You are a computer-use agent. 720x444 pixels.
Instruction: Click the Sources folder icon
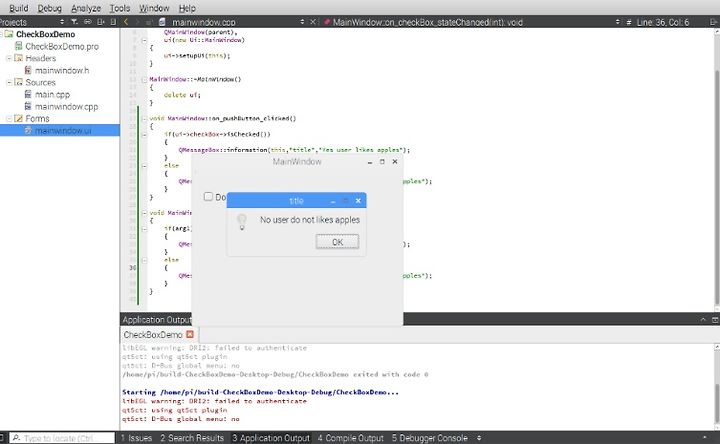point(18,82)
